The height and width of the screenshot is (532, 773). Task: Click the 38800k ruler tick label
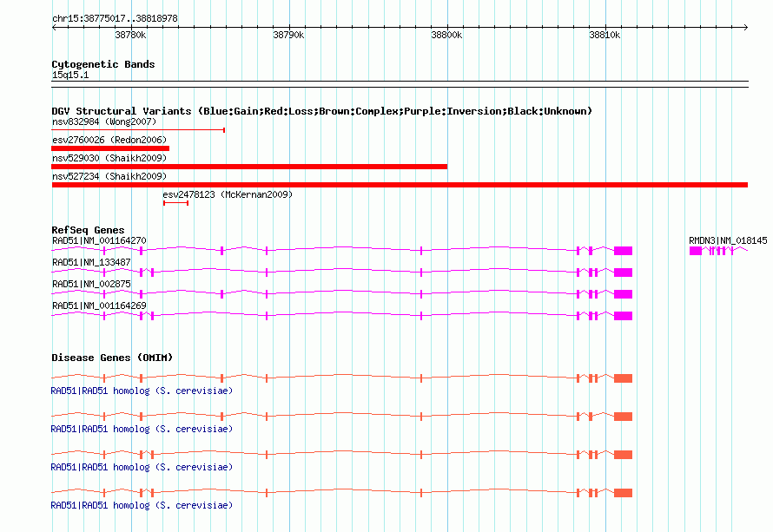[446, 35]
